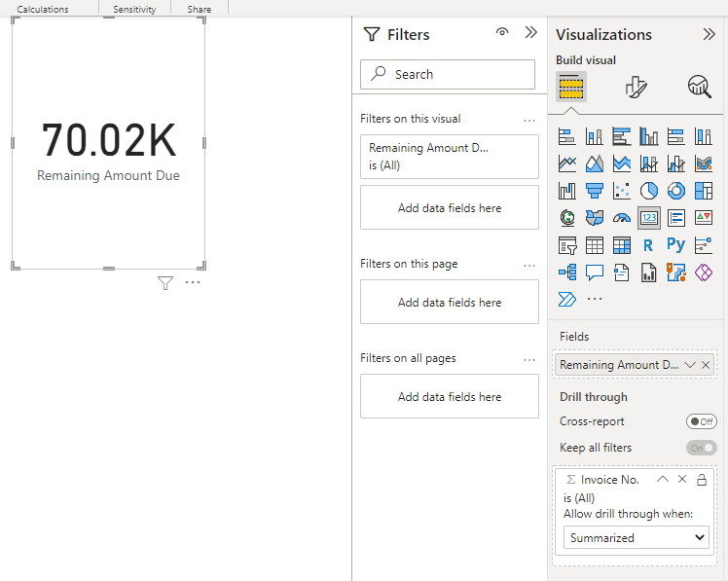Add a Key influencers visual

click(x=704, y=244)
